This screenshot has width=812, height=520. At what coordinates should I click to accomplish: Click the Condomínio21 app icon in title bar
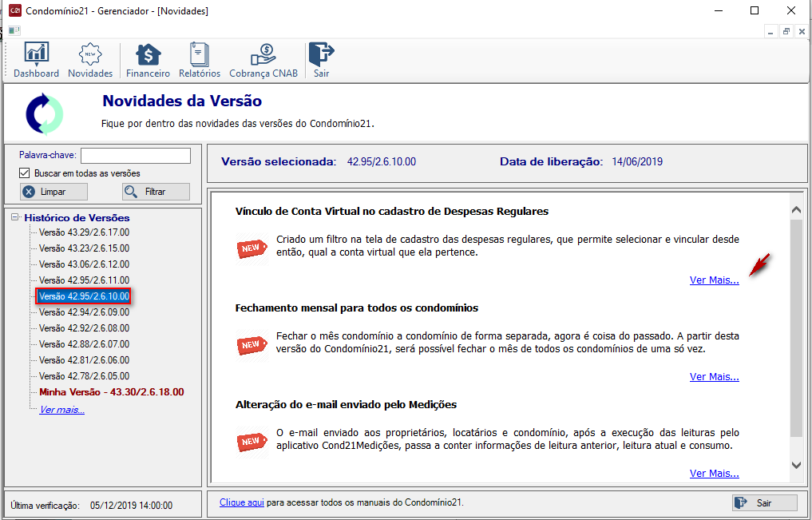point(15,10)
